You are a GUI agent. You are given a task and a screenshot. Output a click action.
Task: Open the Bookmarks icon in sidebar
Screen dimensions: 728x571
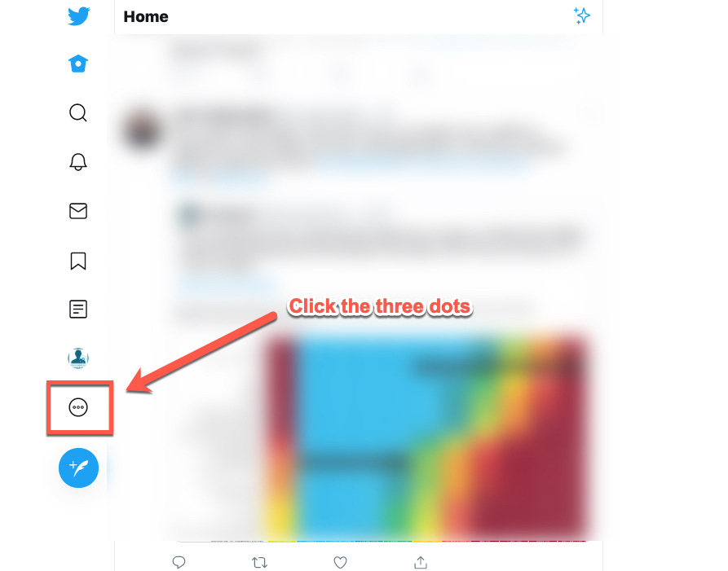click(x=78, y=261)
